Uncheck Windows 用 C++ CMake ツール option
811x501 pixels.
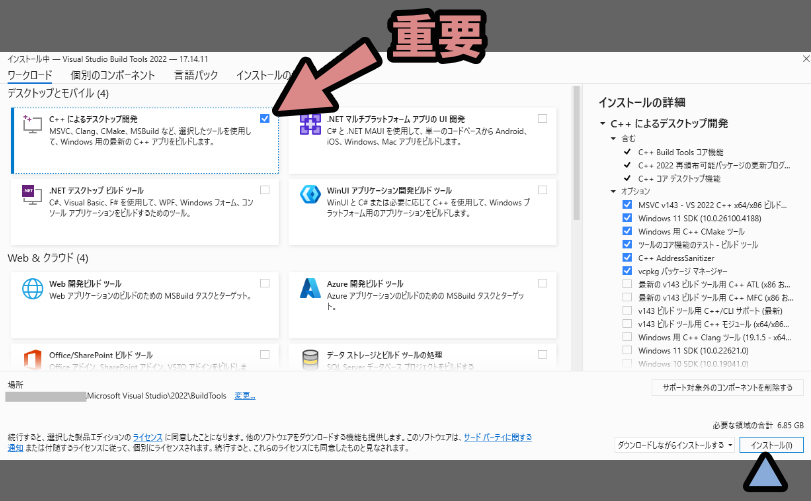coord(627,231)
